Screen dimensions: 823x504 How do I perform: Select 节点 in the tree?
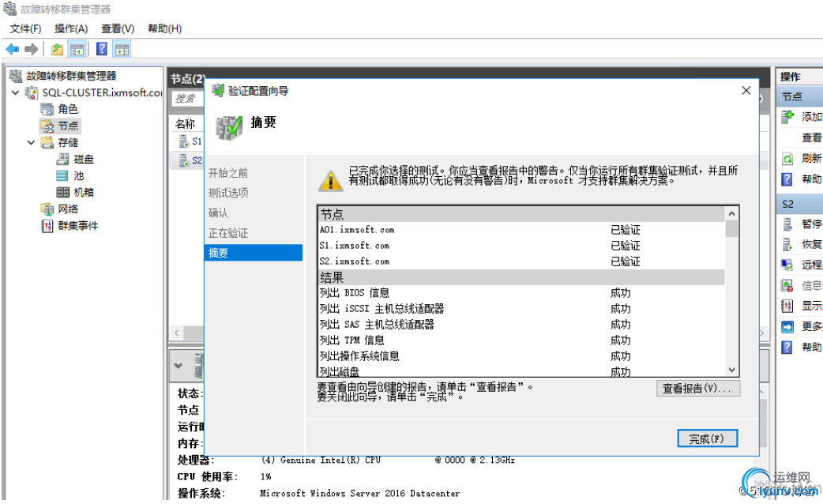click(x=68, y=126)
